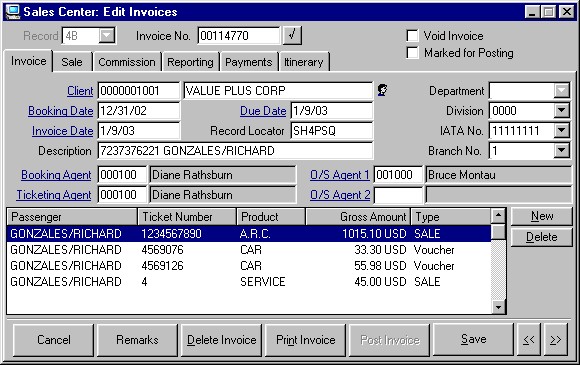
Task: Click the Booking Date field 12/31/02
Action: (x=139, y=111)
